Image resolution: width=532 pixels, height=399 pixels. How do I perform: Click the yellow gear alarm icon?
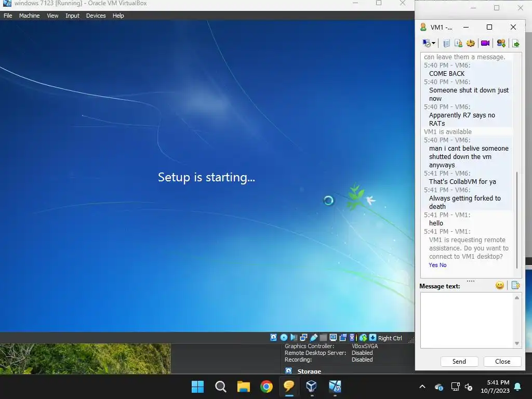471,43
